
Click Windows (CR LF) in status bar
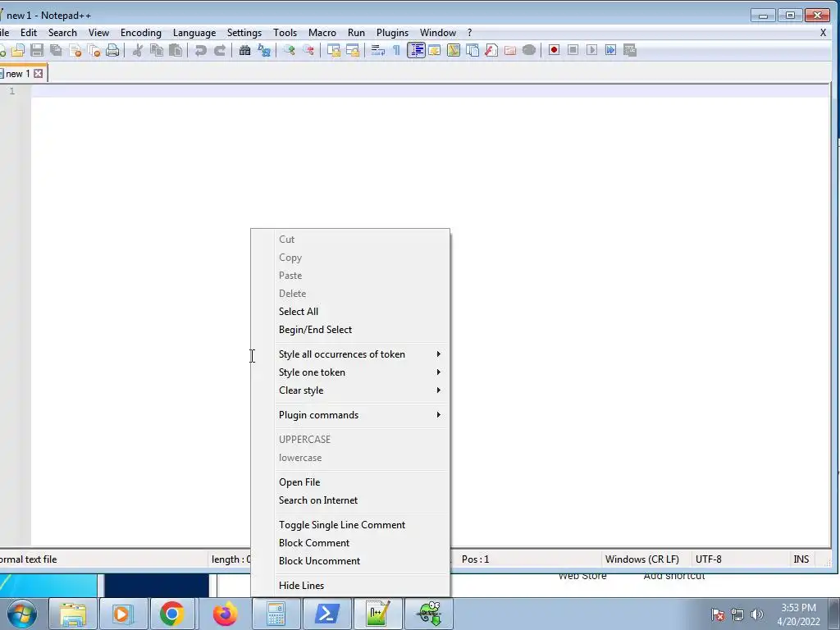click(x=641, y=559)
